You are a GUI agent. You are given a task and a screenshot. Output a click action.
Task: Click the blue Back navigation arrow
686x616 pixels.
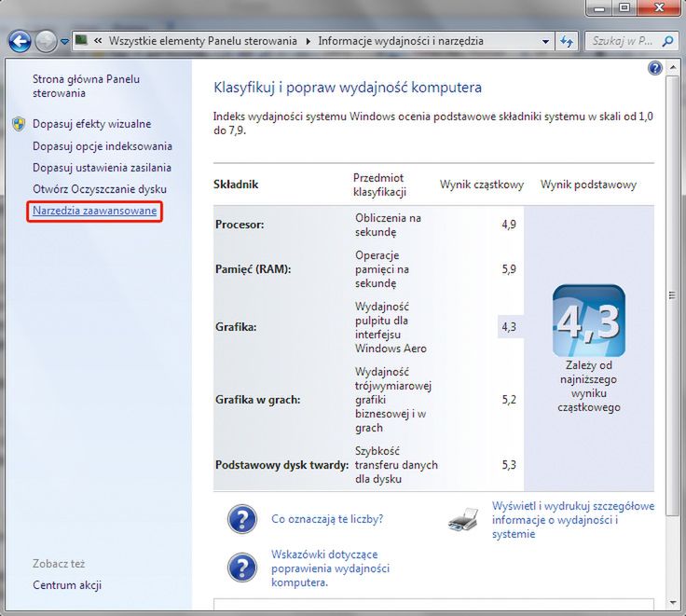(20, 42)
